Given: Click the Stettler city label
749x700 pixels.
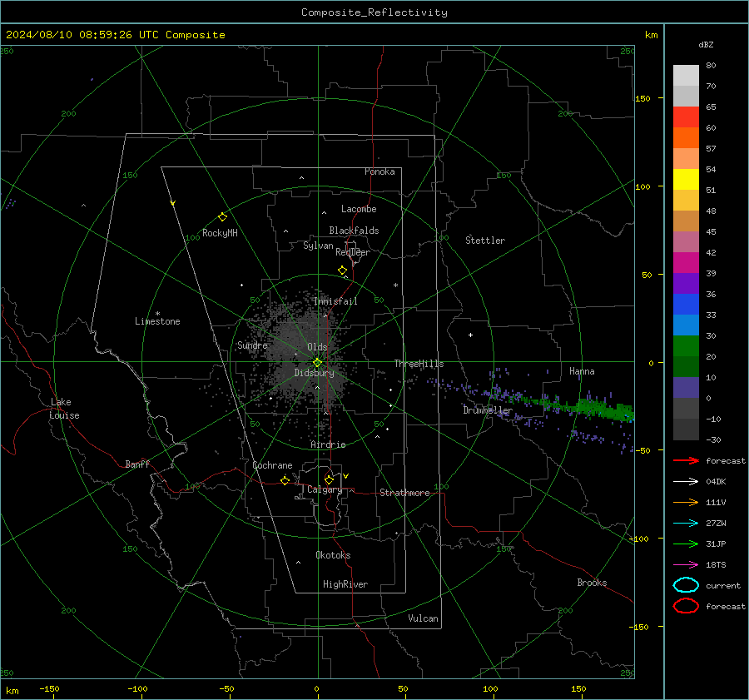Looking at the screenshot, I should tap(485, 241).
